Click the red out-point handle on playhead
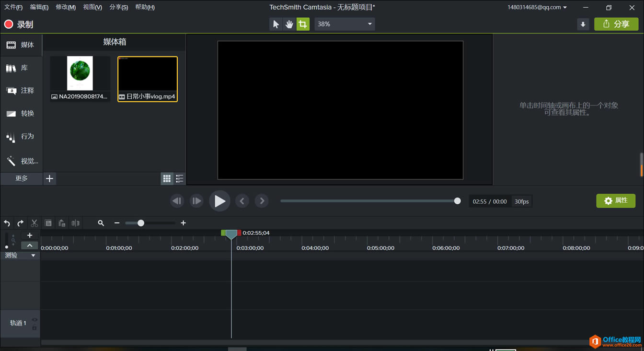Image resolution: width=644 pixels, height=351 pixels. 239,233
